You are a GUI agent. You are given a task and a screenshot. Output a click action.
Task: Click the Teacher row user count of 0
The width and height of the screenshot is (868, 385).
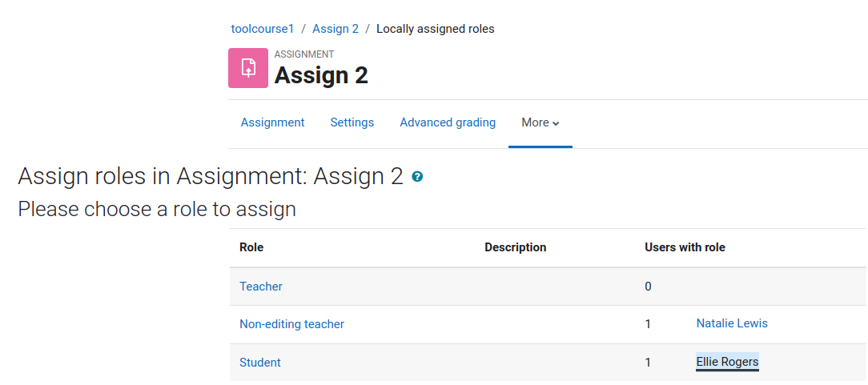tap(649, 287)
